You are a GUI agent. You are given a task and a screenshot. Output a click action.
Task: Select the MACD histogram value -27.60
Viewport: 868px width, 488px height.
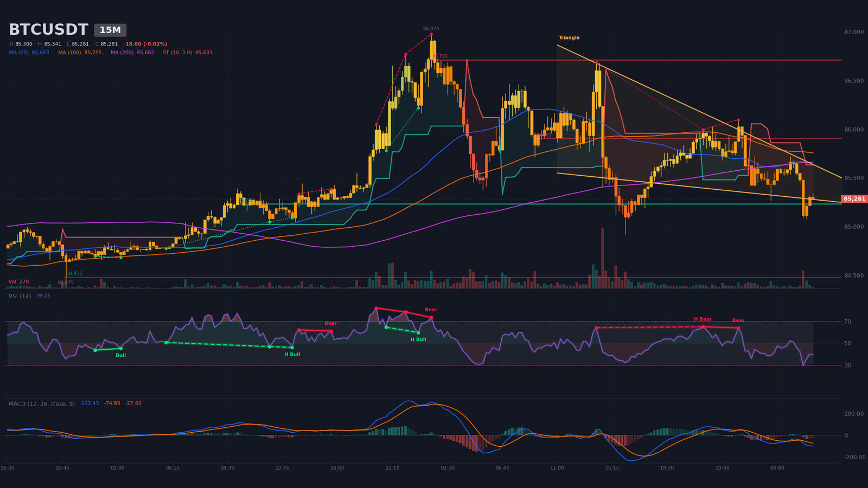(x=133, y=403)
